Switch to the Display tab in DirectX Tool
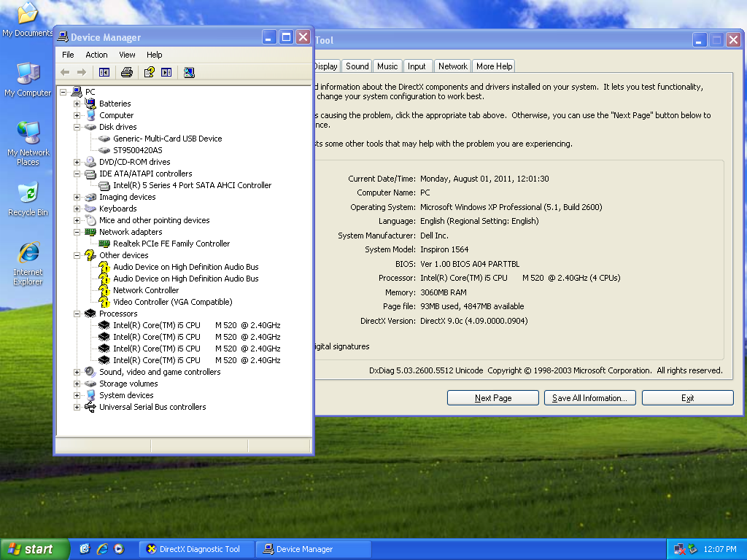 click(x=327, y=66)
